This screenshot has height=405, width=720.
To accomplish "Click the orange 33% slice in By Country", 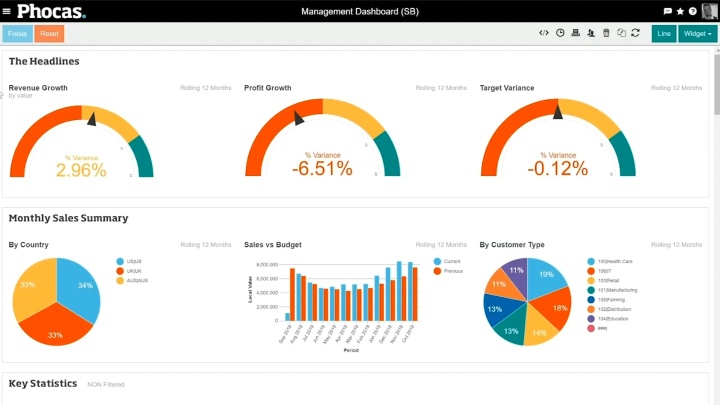I will coord(56,328).
